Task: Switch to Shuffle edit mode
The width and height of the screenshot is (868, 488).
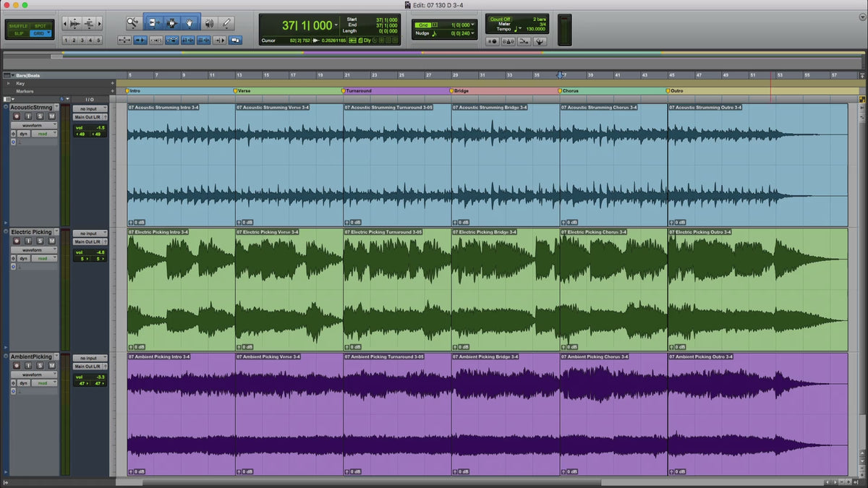Action: [17, 25]
